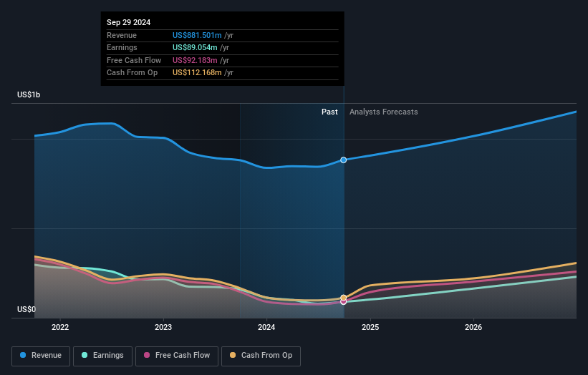Click the US$112.168m cash from op value
588x375 pixels.
tap(197, 73)
